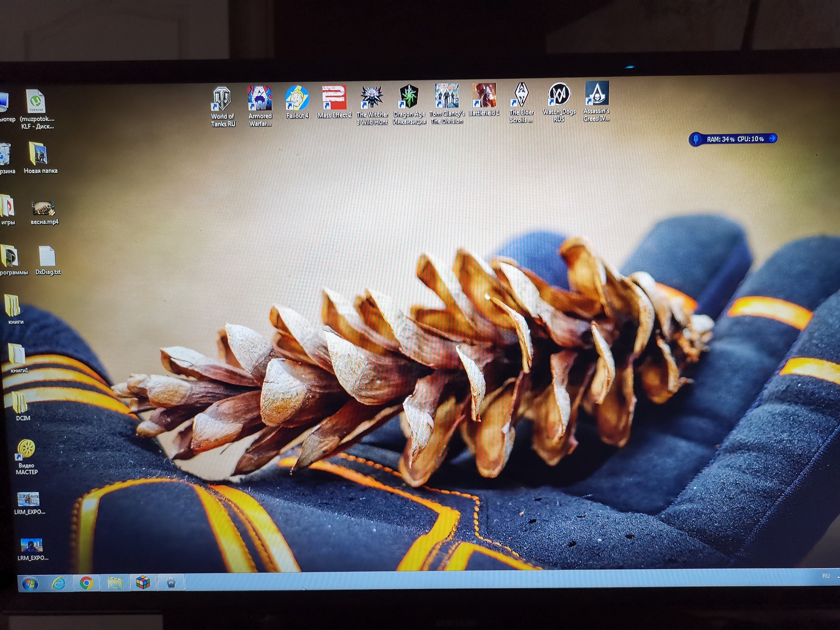The height and width of the screenshot is (630, 840).
Task: Open World of Tanks RU shortcut
Action: click(x=222, y=100)
